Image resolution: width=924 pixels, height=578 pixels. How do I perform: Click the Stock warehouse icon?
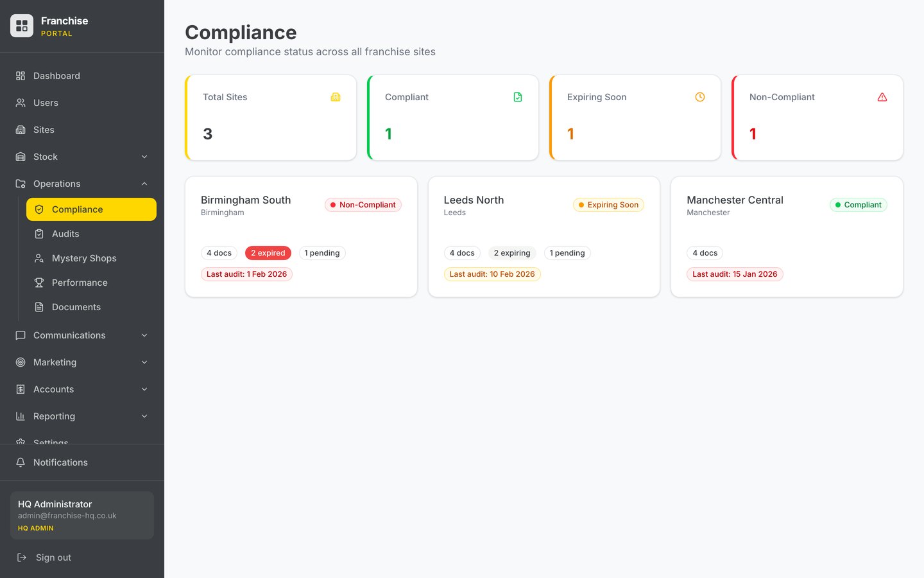point(21,157)
